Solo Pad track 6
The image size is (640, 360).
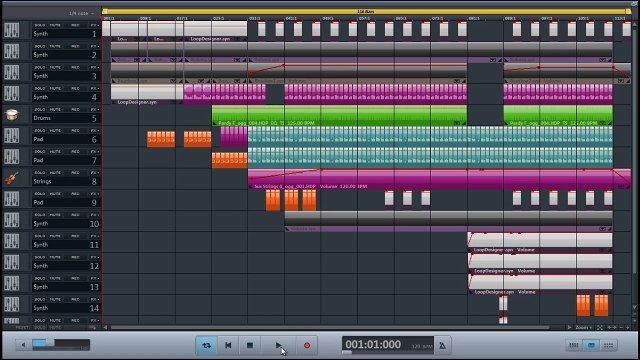[40, 130]
